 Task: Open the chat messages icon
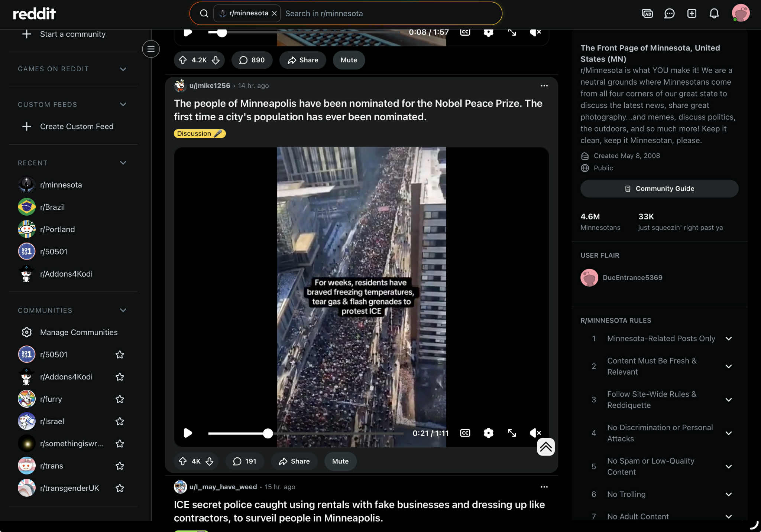(669, 14)
